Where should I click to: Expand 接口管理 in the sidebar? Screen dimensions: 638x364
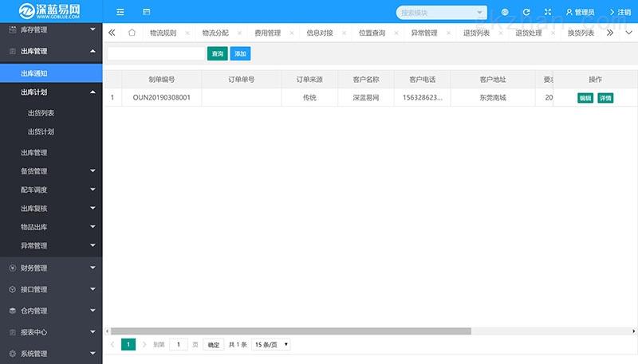click(x=51, y=289)
